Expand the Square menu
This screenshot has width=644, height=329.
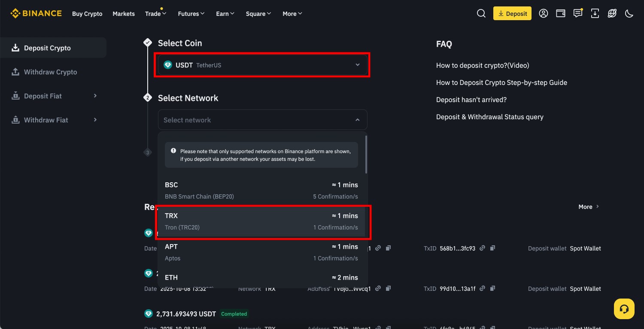point(258,14)
